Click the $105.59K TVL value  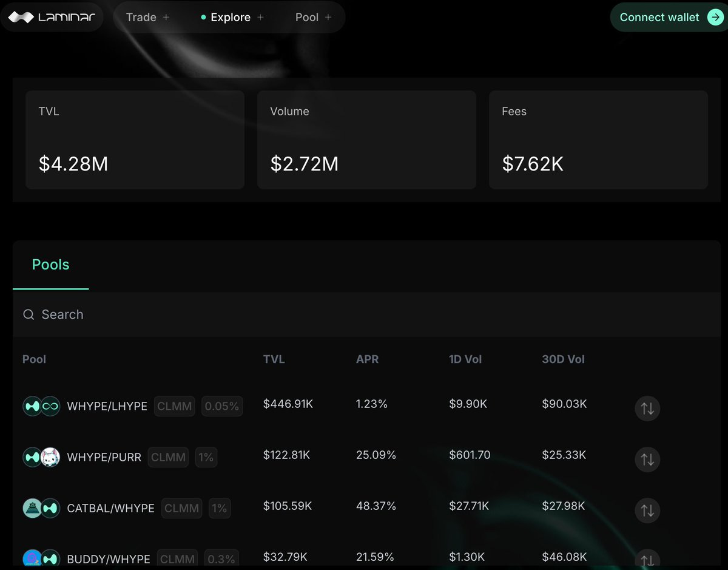pyautogui.click(x=288, y=506)
